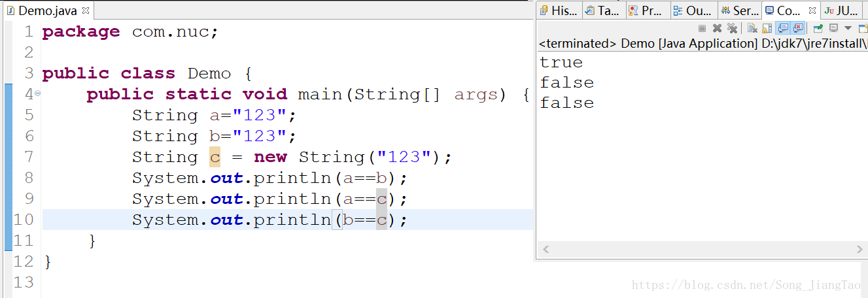Click the println(a==c) statement
This screenshot has height=298, width=868.
(x=270, y=199)
